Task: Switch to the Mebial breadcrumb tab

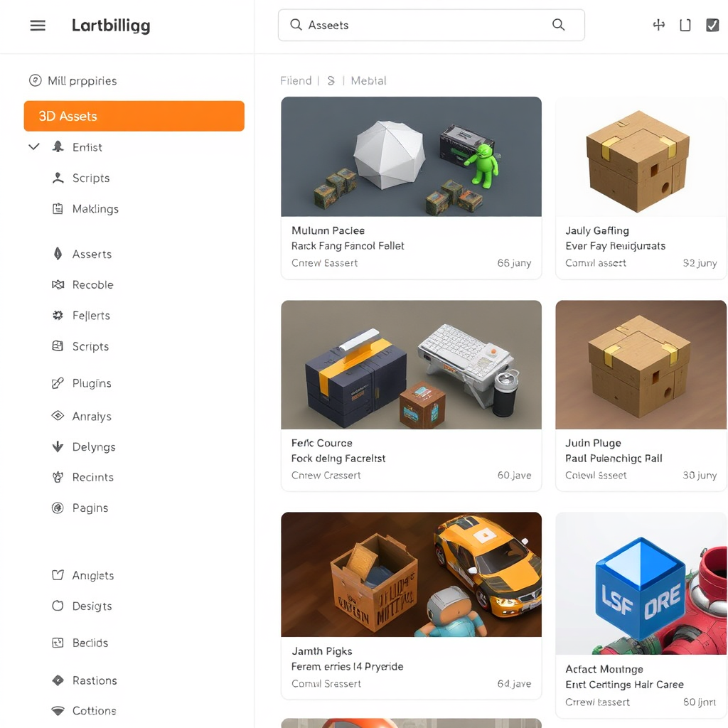Action: 368,80
